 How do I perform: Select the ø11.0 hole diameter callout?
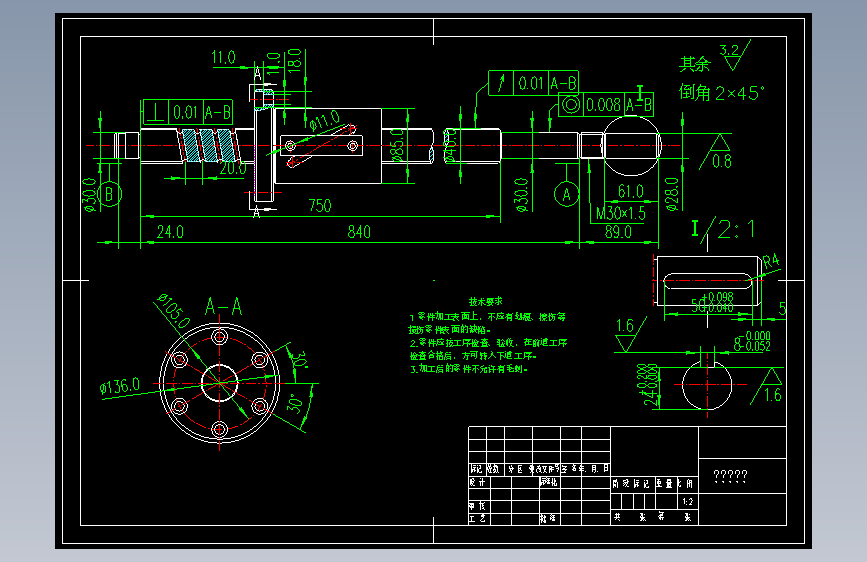pyautogui.click(x=324, y=120)
